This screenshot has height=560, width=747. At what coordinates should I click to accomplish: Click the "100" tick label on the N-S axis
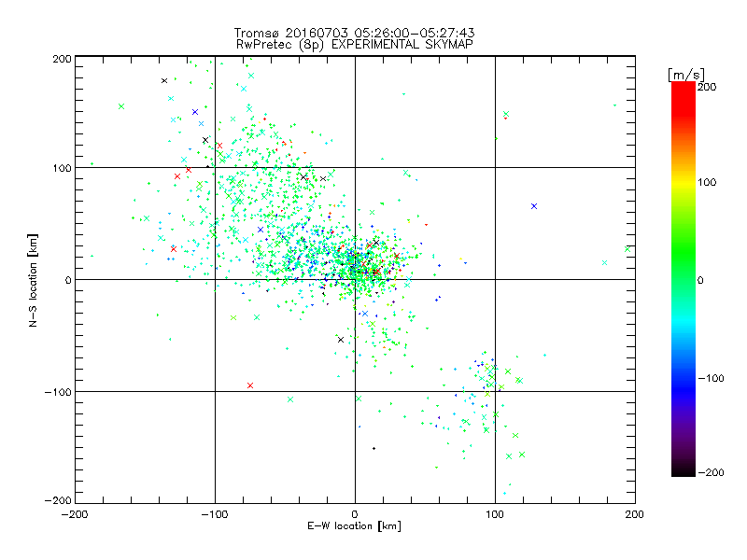pos(62,168)
